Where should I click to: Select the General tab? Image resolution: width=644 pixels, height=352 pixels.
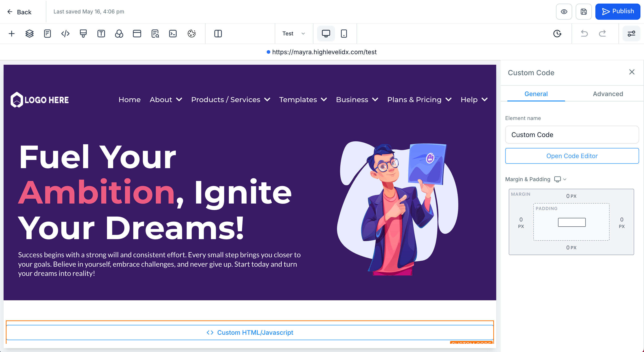tap(536, 94)
